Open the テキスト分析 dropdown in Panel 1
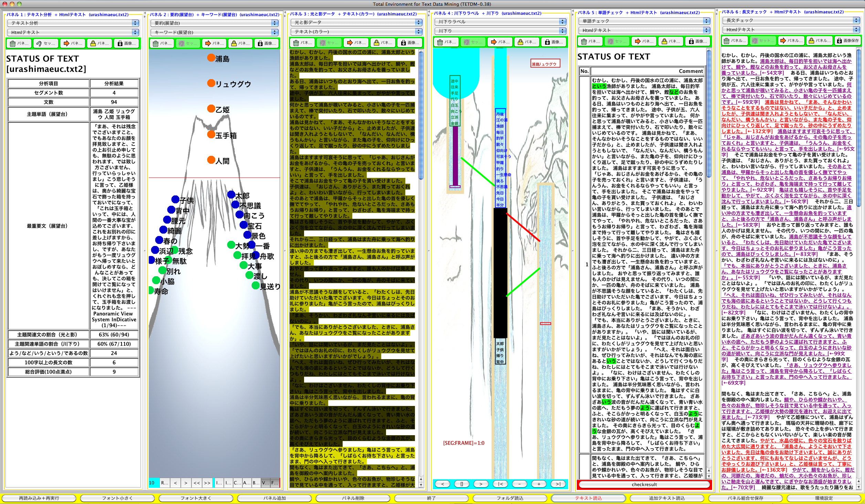Screen dimensions: 865x504 pyautogui.click(x=72, y=23)
